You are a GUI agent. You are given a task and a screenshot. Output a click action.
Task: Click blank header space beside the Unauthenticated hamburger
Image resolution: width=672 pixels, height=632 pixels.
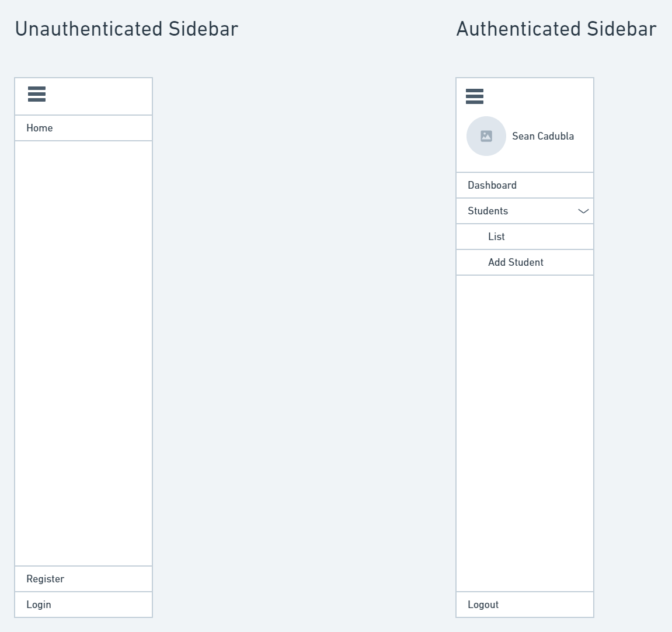tap(99, 96)
